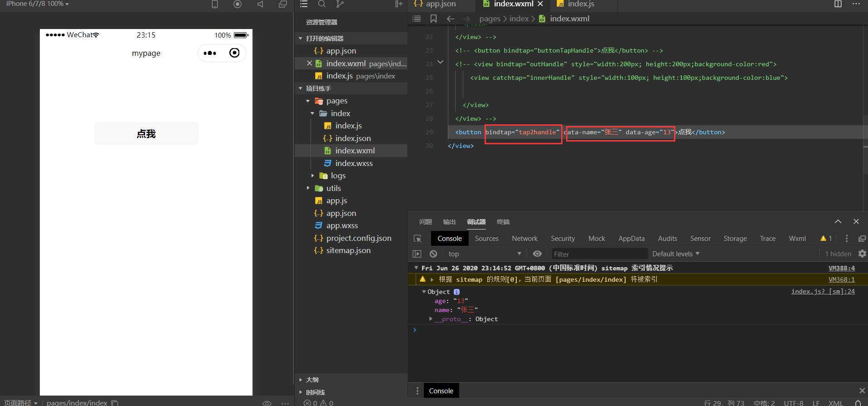Screen dimensions: 868x406
Task: Open the Wxml devtools tab
Action: click(797, 239)
